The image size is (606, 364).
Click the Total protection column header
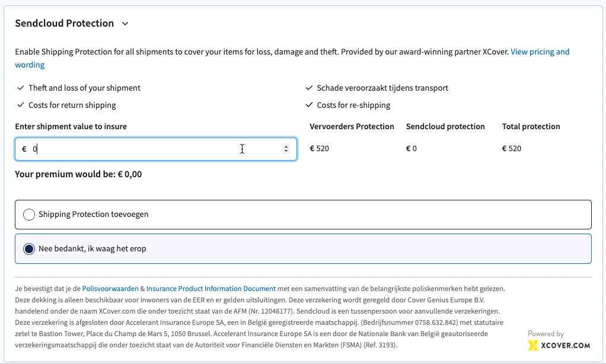[x=531, y=126]
